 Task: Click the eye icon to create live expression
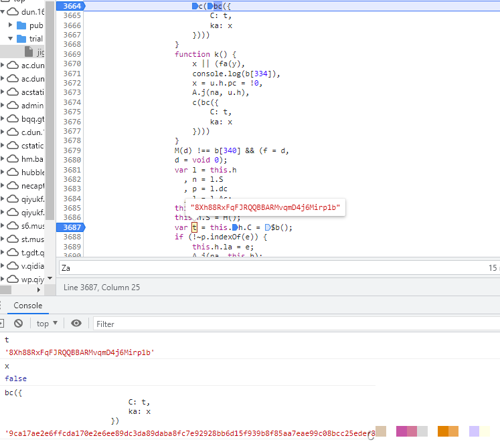[x=76, y=324]
